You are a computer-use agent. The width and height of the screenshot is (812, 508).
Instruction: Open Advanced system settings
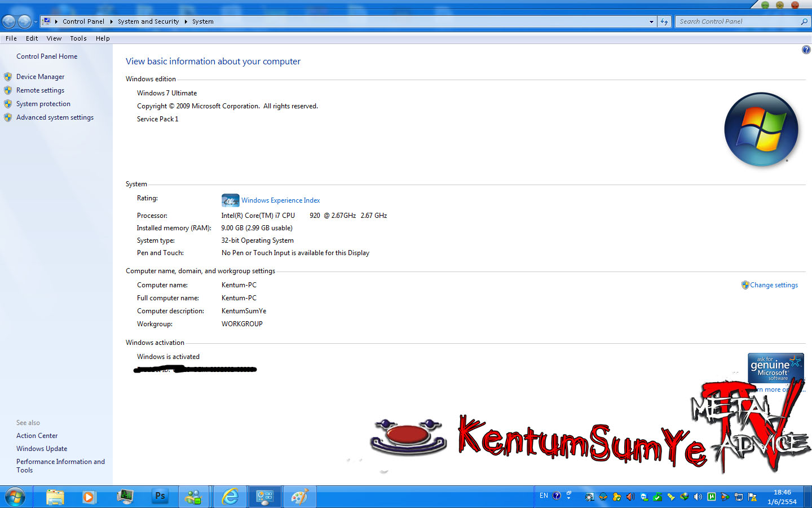pos(55,117)
